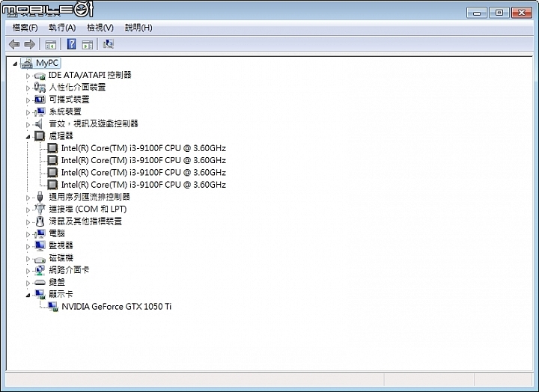Click the NVIDIA GeForce GTX 1050 Ti icon
Image resolution: width=539 pixels, height=392 pixels.
[52, 307]
